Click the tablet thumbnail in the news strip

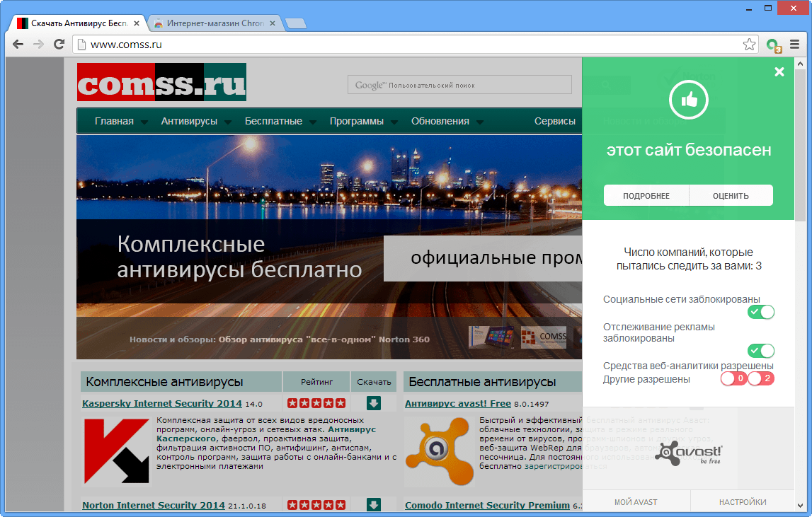point(492,337)
